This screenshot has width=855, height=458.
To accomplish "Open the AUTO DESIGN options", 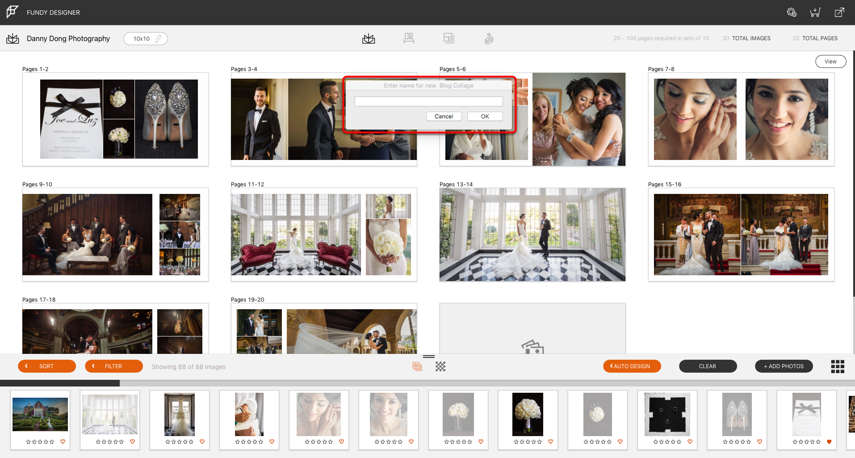I will click(632, 366).
